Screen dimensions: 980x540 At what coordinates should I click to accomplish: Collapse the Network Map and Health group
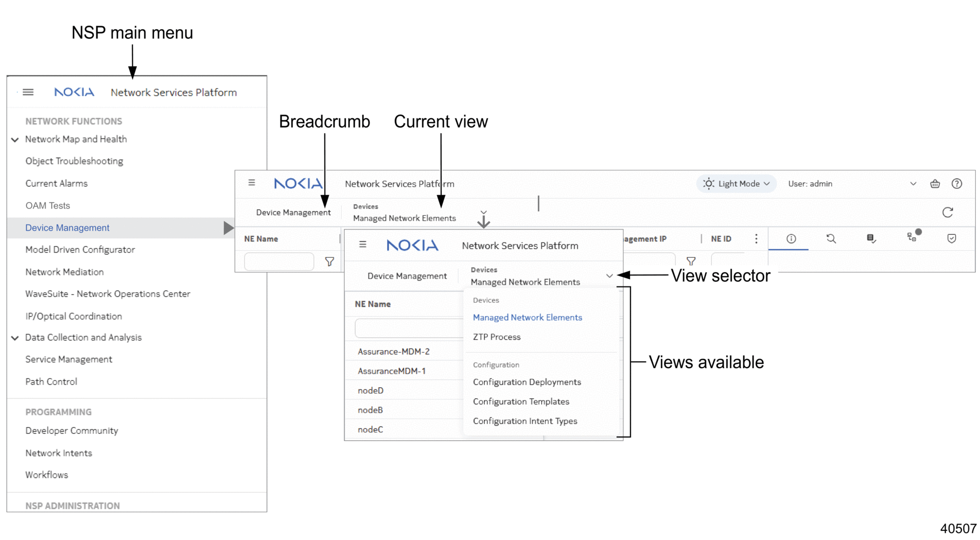pos(15,140)
